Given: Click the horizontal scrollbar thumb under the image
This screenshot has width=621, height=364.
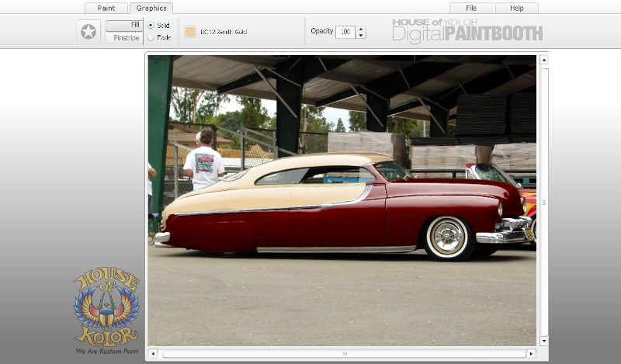Looking at the screenshot, I should [x=344, y=353].
